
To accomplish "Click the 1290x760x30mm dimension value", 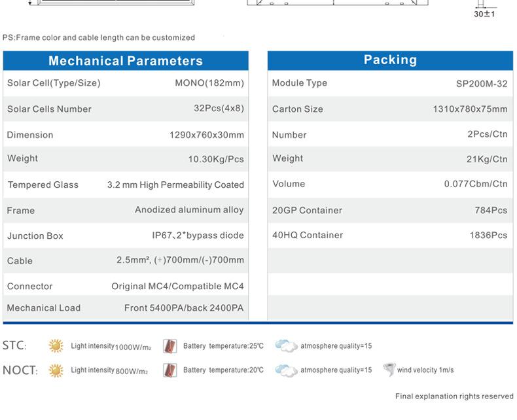I will tap(206, 135).
